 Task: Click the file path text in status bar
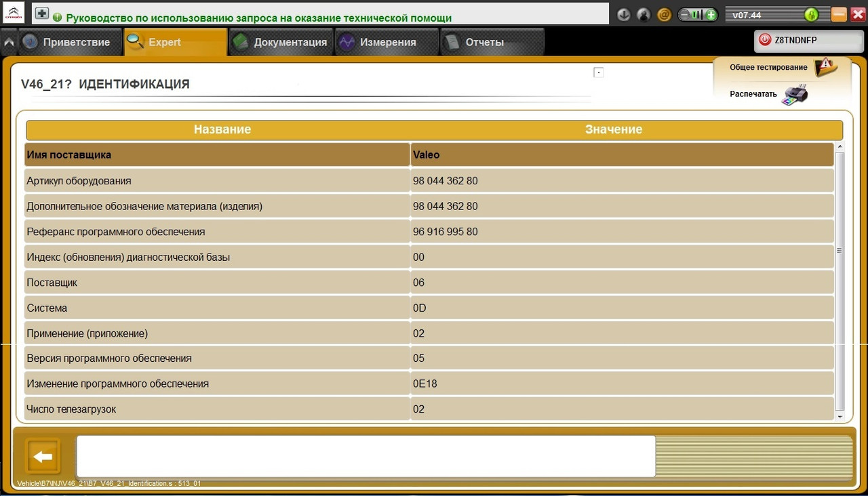[108, 484]
